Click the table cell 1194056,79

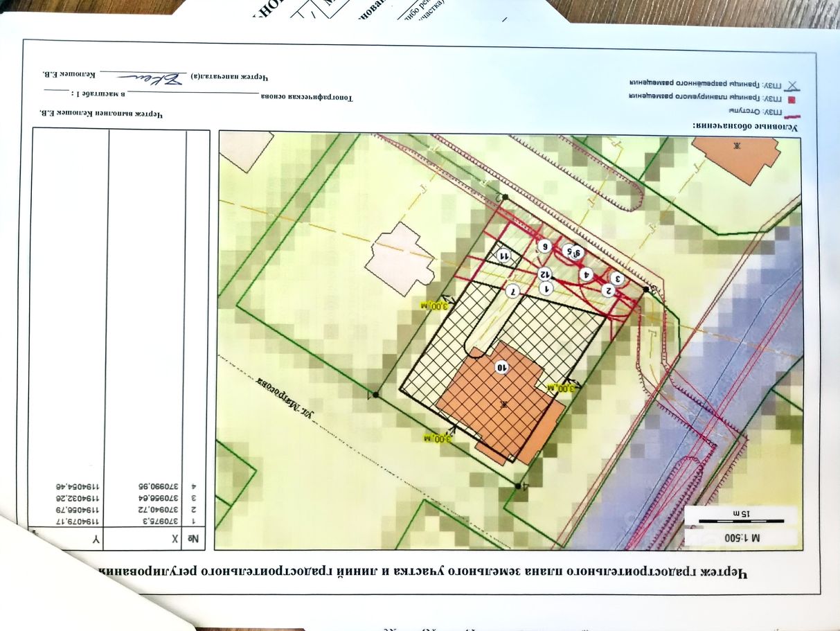pyautogui.click(x=80, y=509)
